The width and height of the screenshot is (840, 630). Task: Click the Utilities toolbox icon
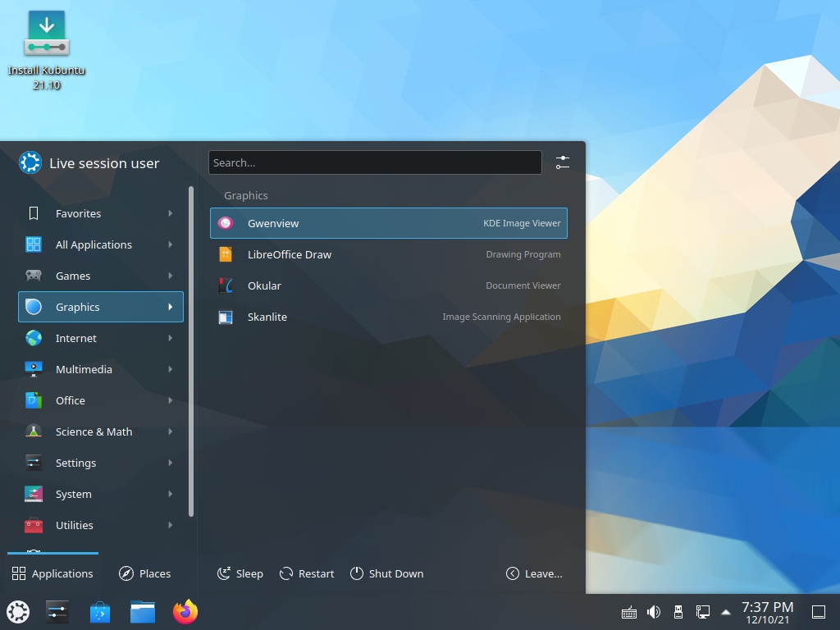33,525
